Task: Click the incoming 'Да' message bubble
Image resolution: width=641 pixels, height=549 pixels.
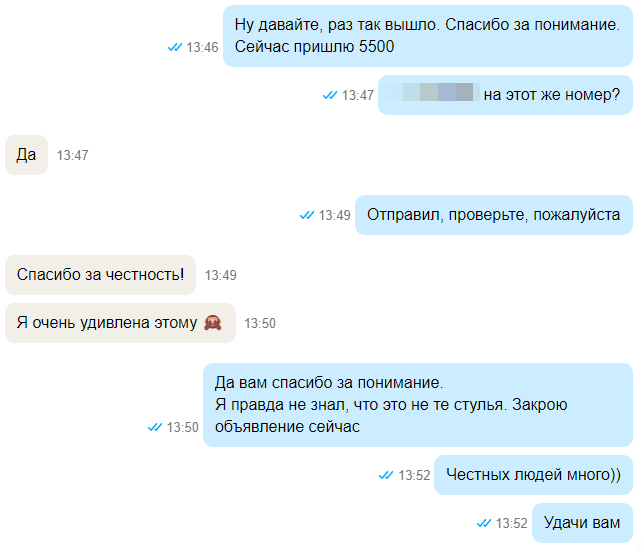Action: pyautogui.click(x=26, y=155)
